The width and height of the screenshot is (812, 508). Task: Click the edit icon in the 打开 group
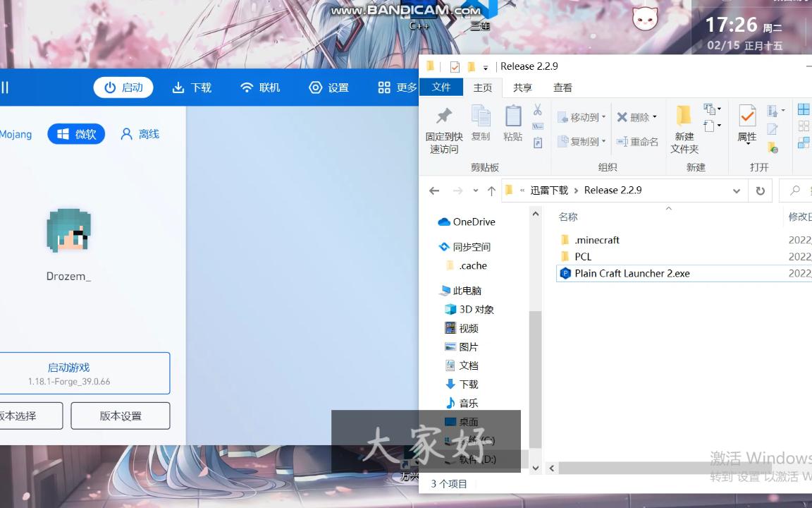click(x=772, y=128)
